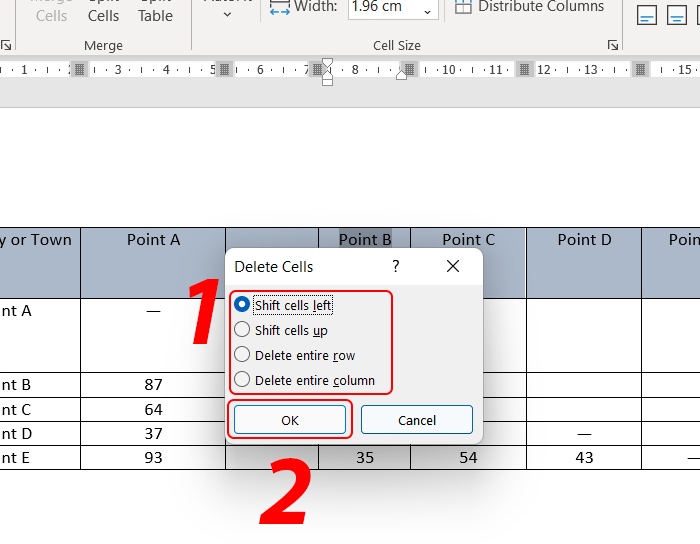Click column boundary marker near ruler 5
Image resolution: width=700 pixels, height=544 pixels.
[x=225, y=70]
